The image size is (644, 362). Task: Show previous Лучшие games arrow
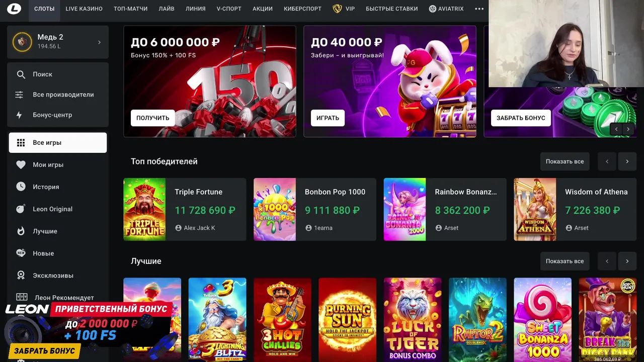(607, 261)
